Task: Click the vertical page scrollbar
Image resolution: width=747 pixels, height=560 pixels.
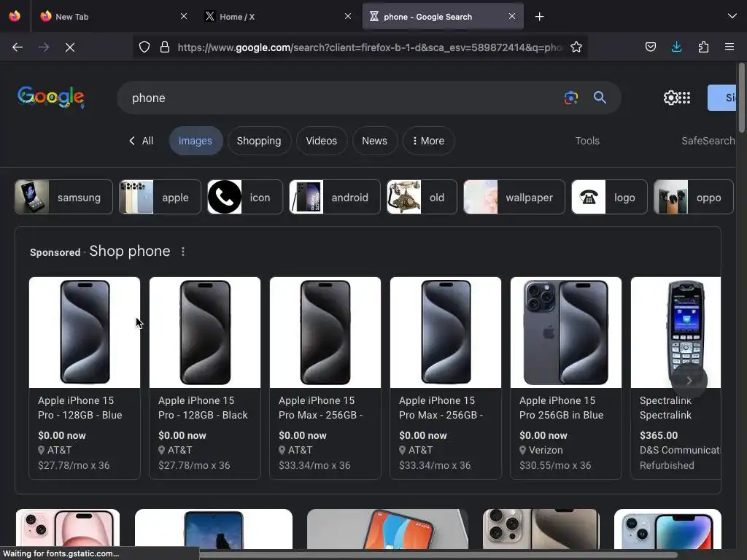Action: [x=741, y=98]
